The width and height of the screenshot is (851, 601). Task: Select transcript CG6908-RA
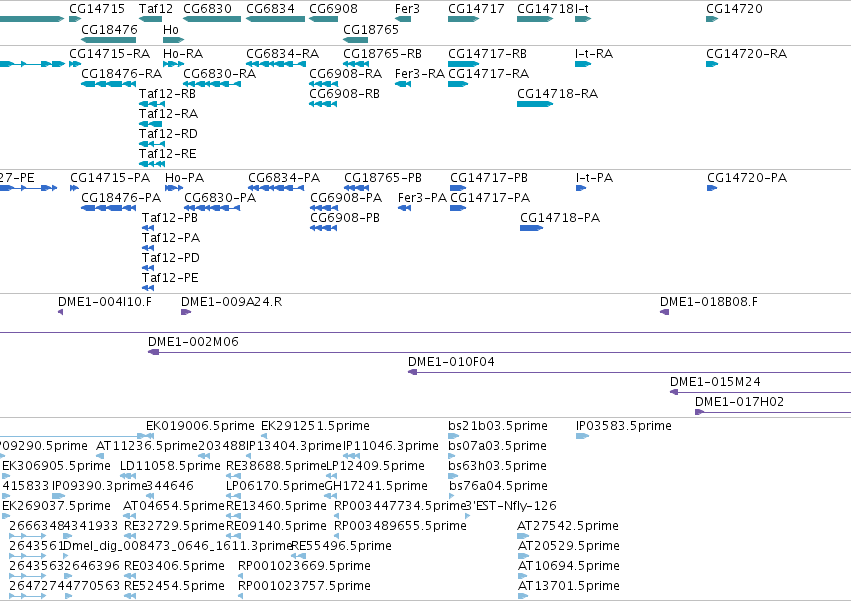345,74
